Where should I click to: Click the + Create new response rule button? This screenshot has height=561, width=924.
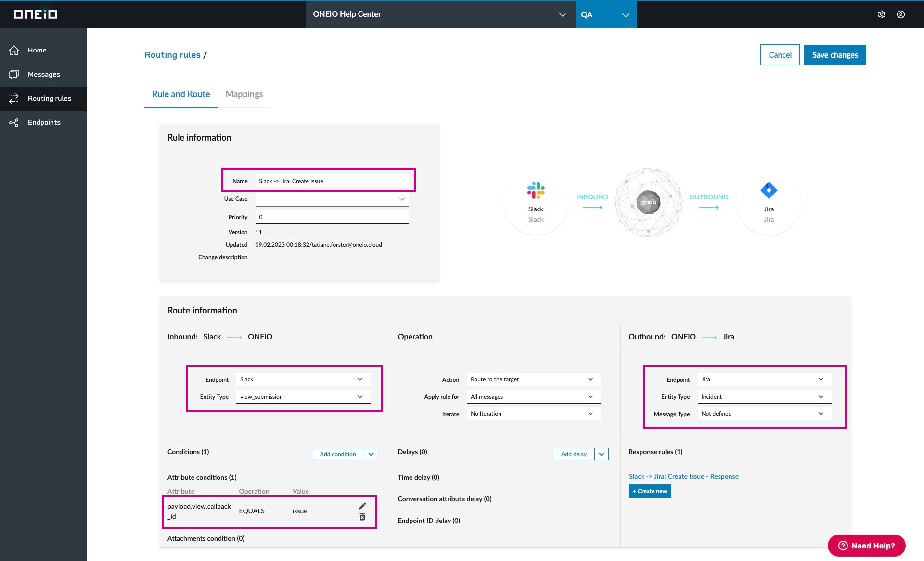[650, 491]
